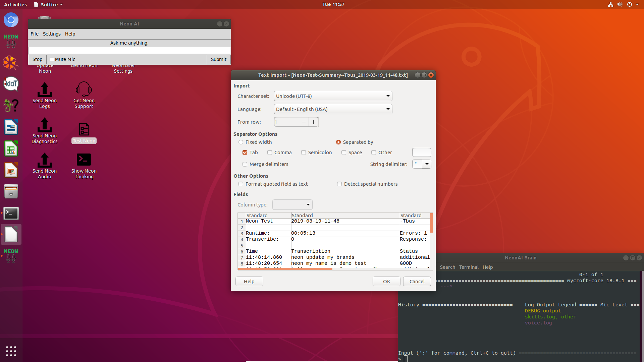Viewport: 644px width, 362px height.
Task: Open Send Neon Diagnostics desktop icon
Action: [44, 131]
